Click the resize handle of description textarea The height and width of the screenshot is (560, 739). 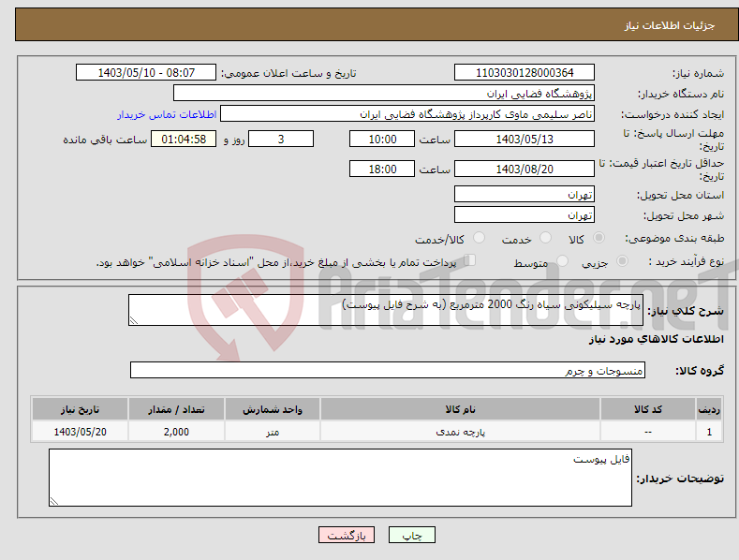pos(134,320)
